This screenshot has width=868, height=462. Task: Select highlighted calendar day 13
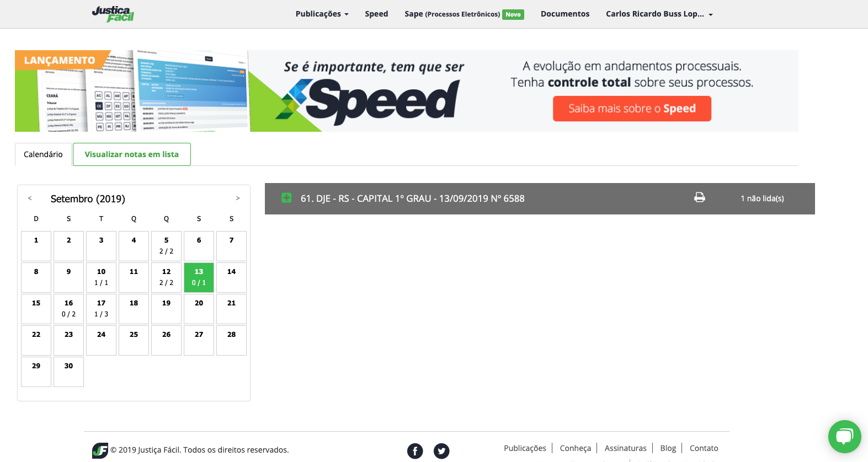click(x=199, y=277)
